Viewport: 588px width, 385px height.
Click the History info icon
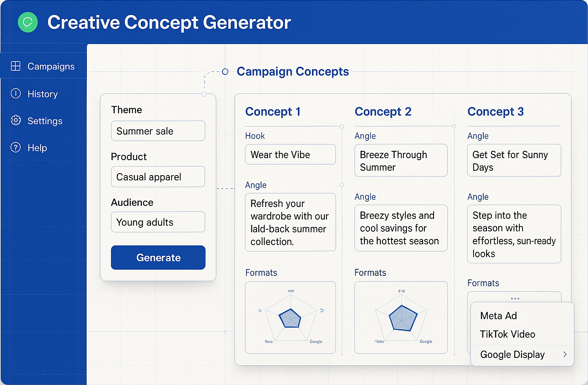15,93
